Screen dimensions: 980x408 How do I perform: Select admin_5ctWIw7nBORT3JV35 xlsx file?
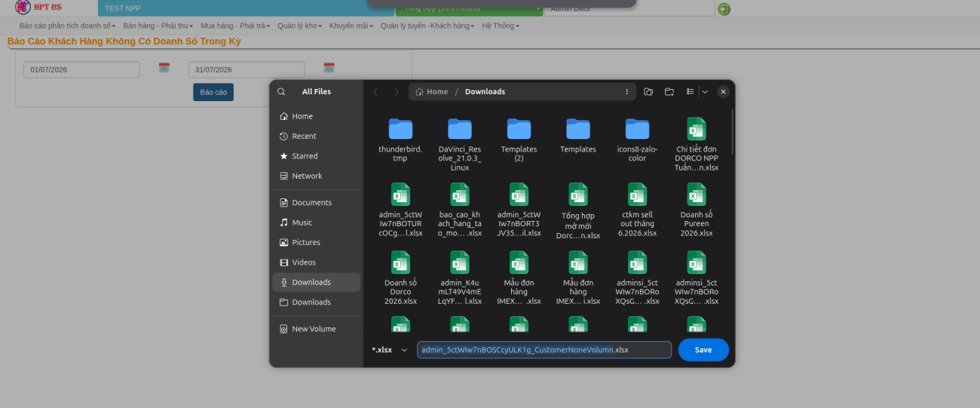tap(519, 210)
